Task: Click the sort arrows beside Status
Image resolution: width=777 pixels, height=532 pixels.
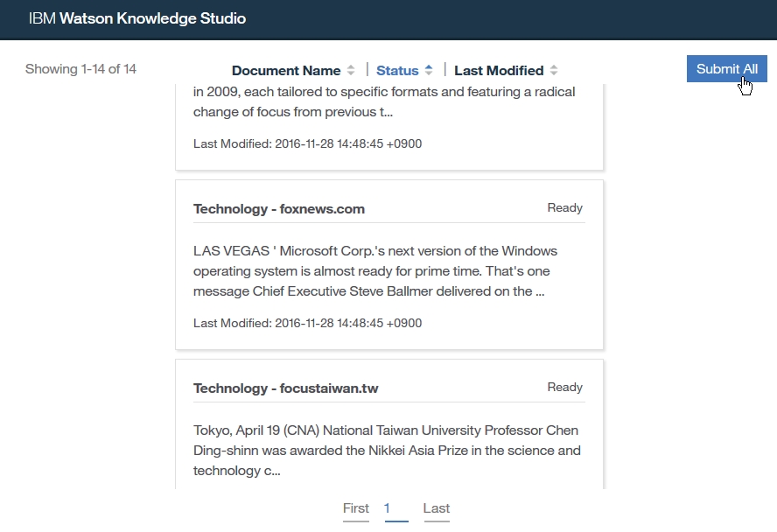Action: [429, 71]
